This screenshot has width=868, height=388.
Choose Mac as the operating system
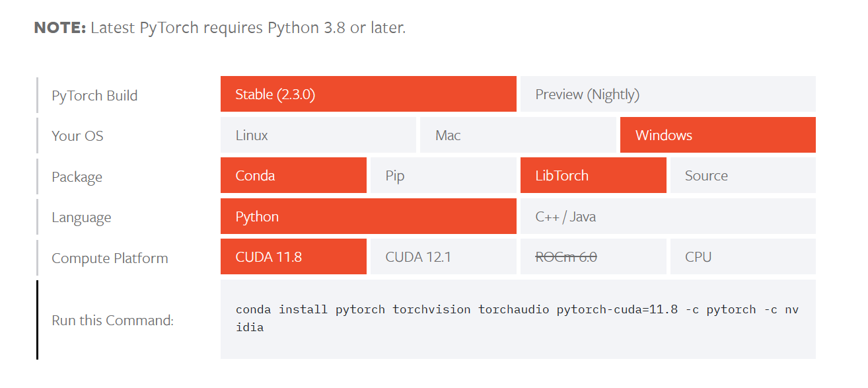[x=518, y=135]
